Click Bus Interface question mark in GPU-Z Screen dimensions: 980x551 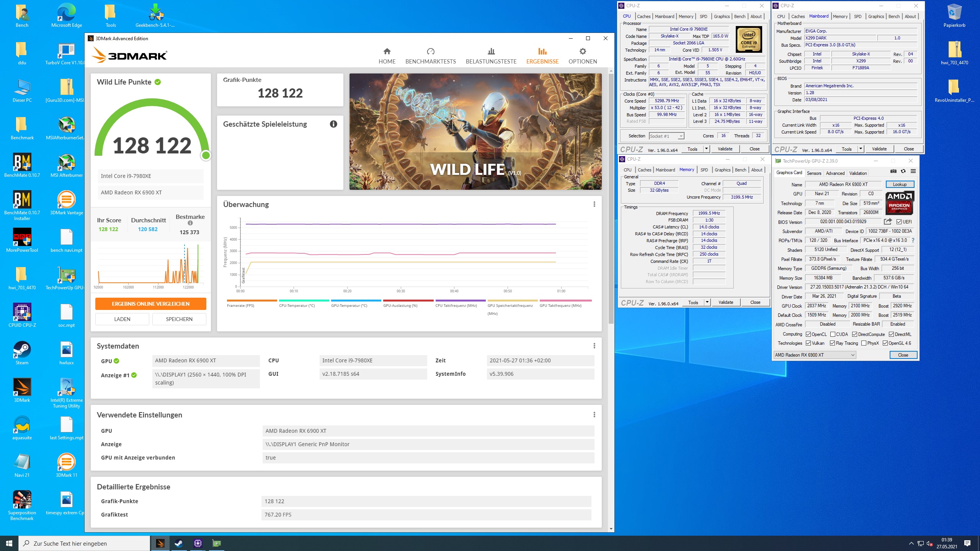pos(913,240)
